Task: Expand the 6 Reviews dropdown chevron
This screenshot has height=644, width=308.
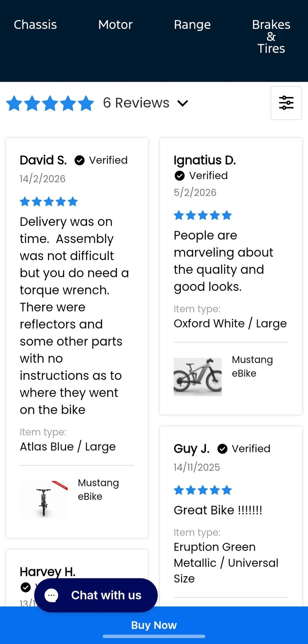Action: [183, 103]
